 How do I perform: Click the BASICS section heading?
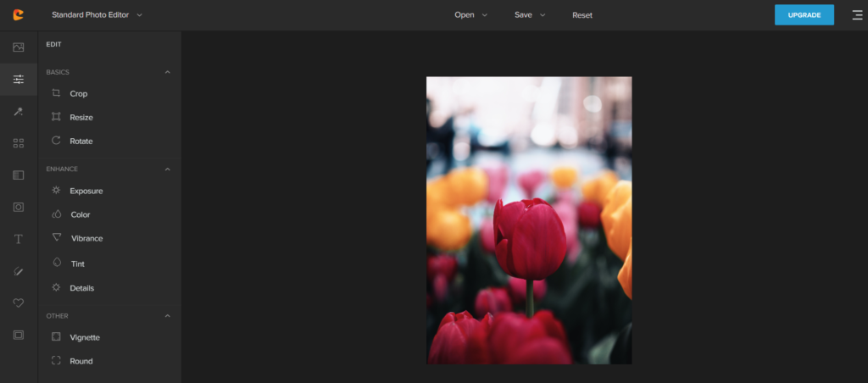[x=58, y=72]
